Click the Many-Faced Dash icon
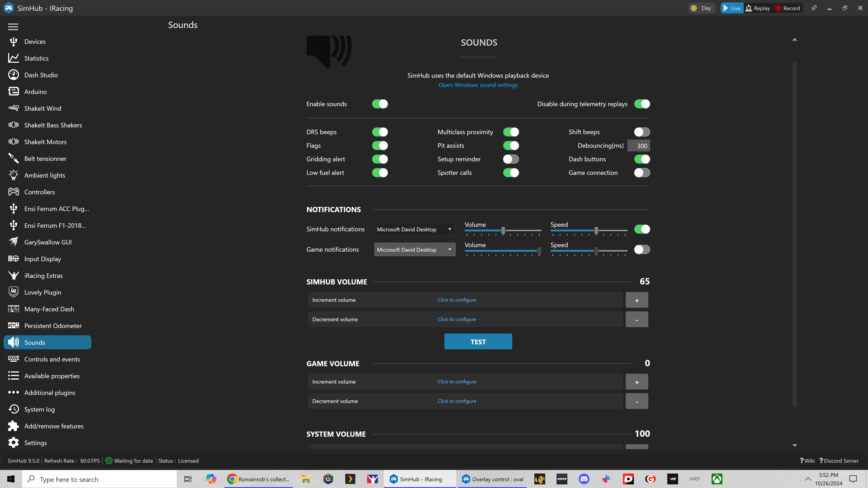The image size is (868, 488). [x=14, y=309]
